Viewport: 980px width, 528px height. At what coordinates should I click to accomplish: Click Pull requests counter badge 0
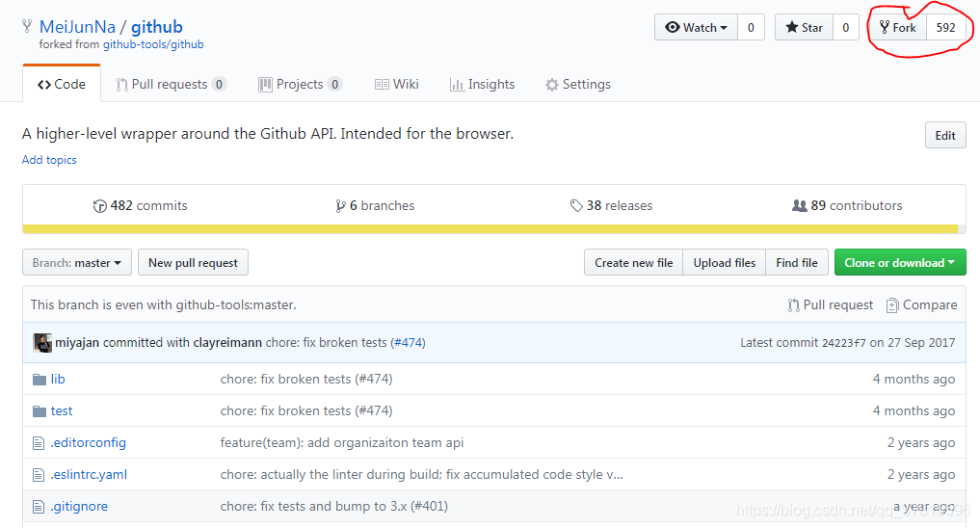(219, 85)
